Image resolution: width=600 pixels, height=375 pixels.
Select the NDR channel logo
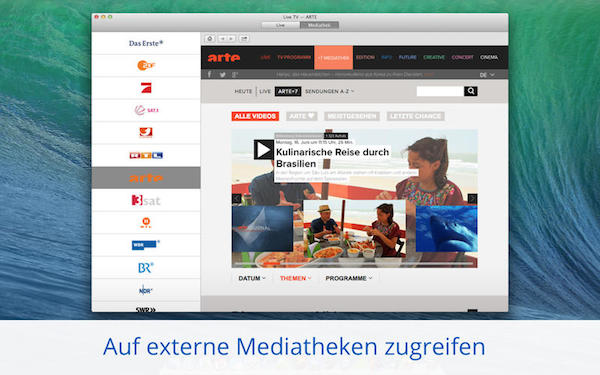click(146, 290)
